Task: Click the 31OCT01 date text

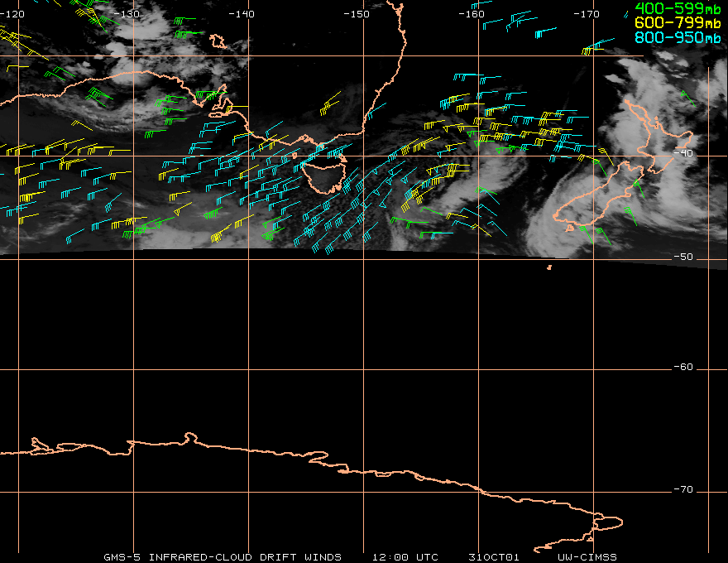Action: [x=494, y=557]
